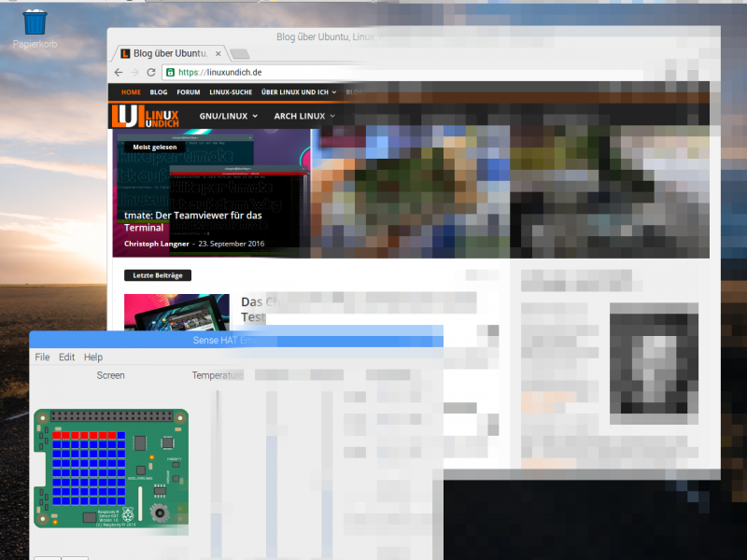Click the HTTPS padlock in the address bar
This screenshot has width=747, height=560.
(x=171, y=72)
